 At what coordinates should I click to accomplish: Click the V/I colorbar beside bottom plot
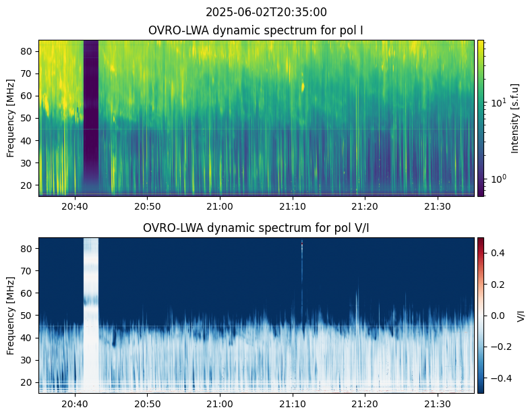tap(481, 315)
